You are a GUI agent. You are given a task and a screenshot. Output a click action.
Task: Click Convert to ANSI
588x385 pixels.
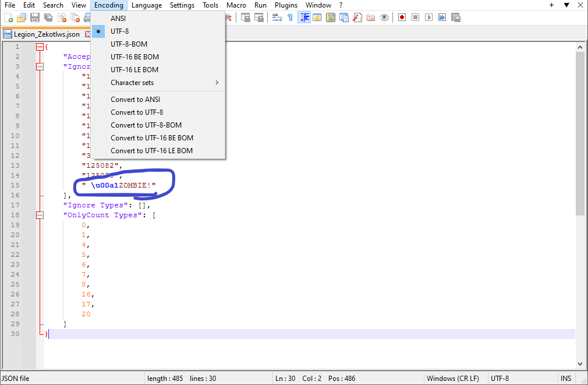(136, 100)
